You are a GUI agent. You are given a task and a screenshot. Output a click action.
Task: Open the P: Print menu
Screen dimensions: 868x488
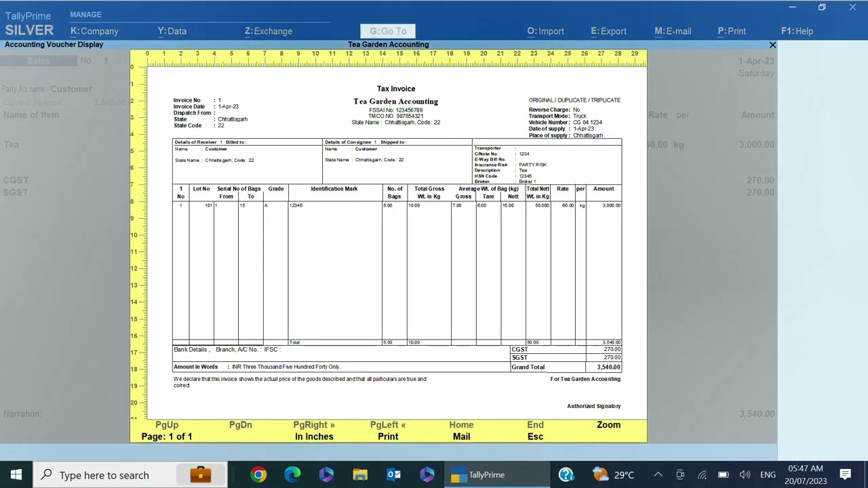tap(732, 31)
